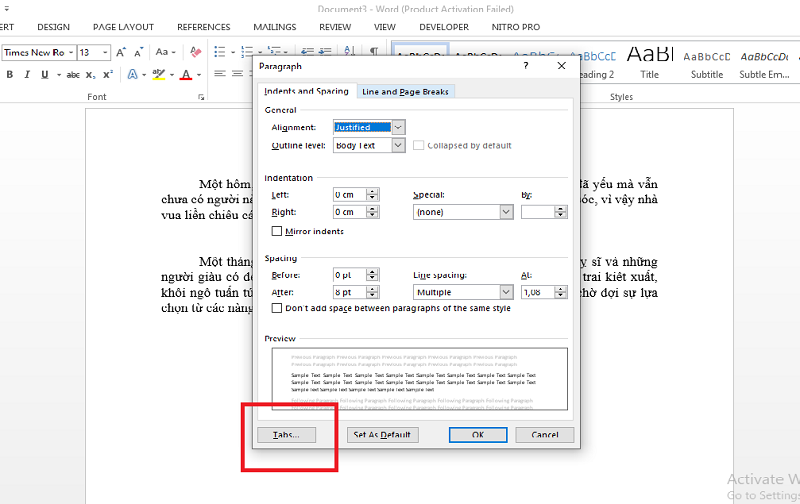Open Bullets dropdown arrow
The width and height of the screenshot is (800, 504).
pos(233,52)
